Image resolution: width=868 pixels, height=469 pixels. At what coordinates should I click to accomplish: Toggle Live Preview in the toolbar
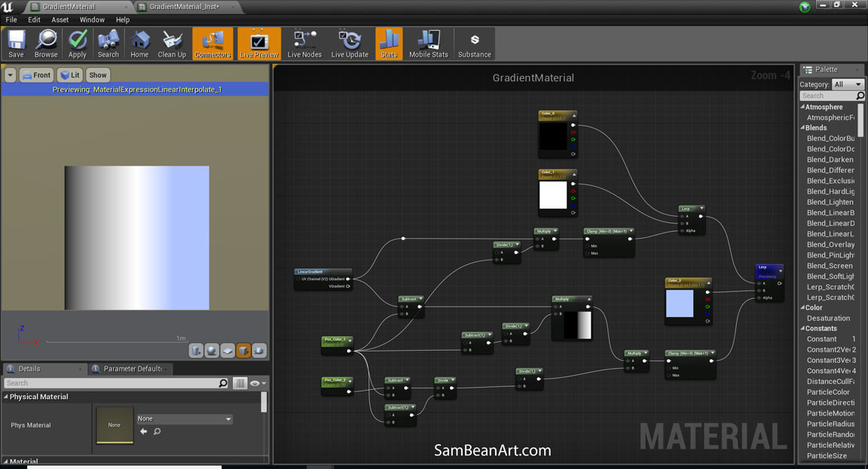[x=258, y=44]
